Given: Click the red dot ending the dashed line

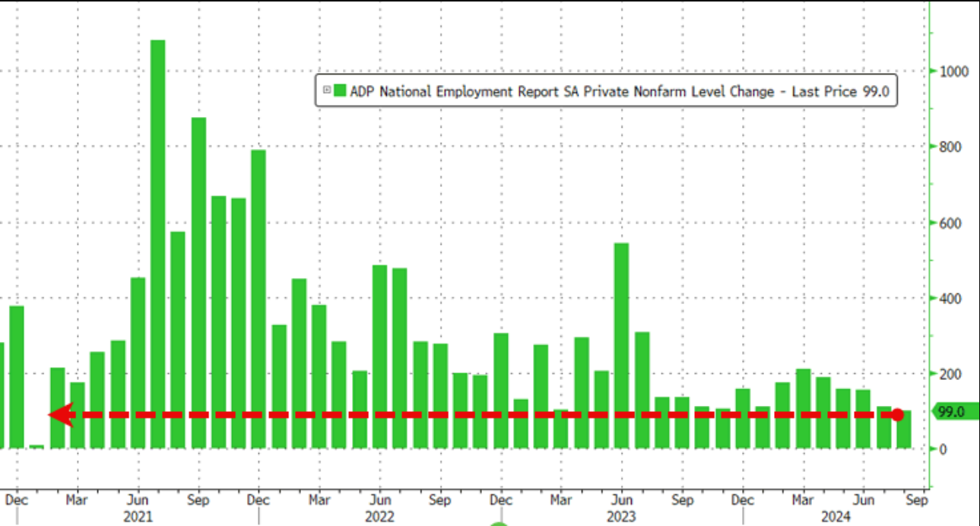Looking at the screenshot, I should coord(897,415).
